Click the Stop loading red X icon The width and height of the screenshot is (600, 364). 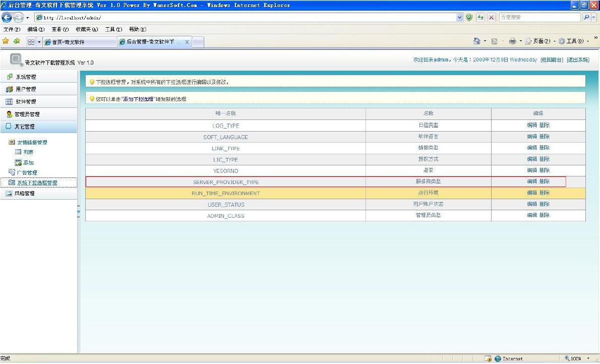pos(492,17)
